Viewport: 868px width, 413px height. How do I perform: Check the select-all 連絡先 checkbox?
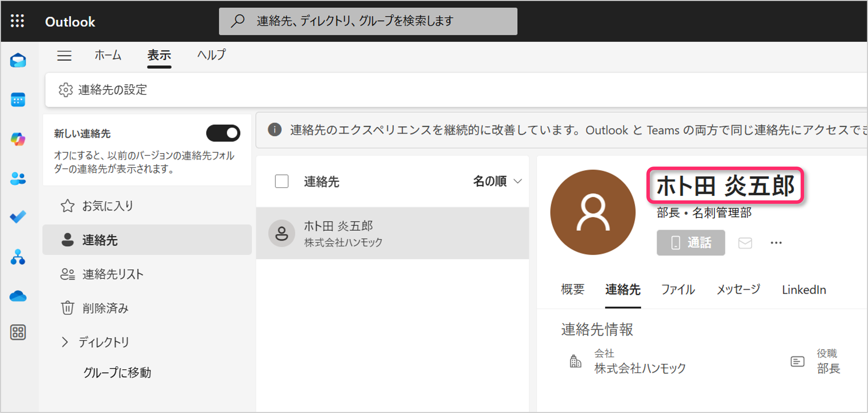pyautogui.click(x=282, y=182)
